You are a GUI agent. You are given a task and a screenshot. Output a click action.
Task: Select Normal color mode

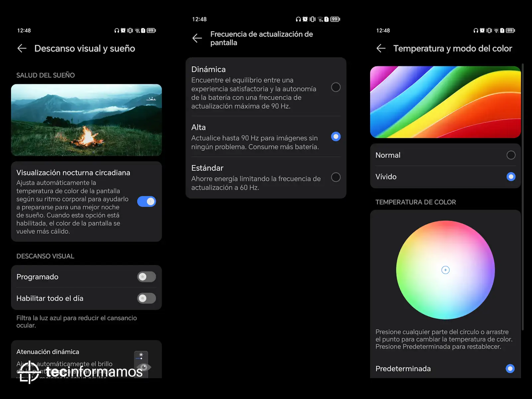click(x=511, y=155)
